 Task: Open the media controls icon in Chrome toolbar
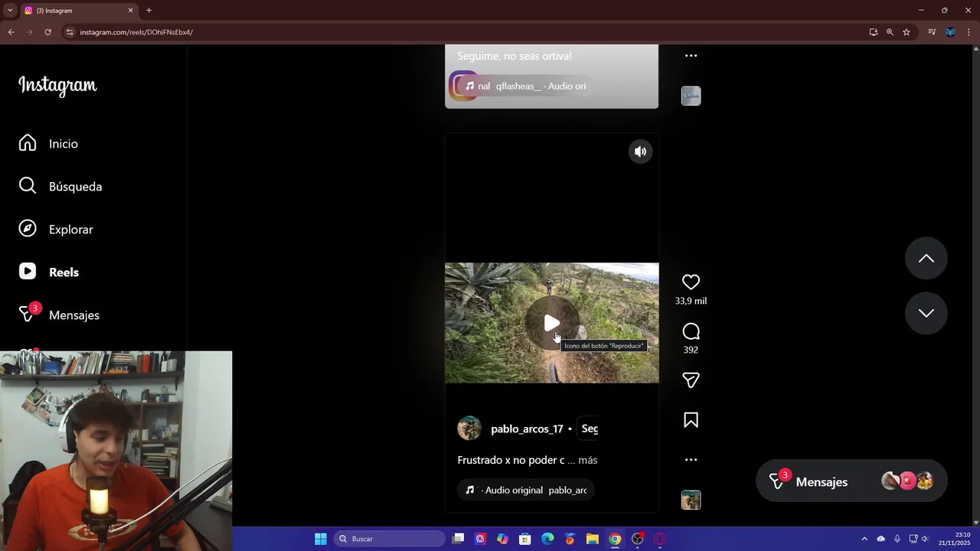(932, 32)
